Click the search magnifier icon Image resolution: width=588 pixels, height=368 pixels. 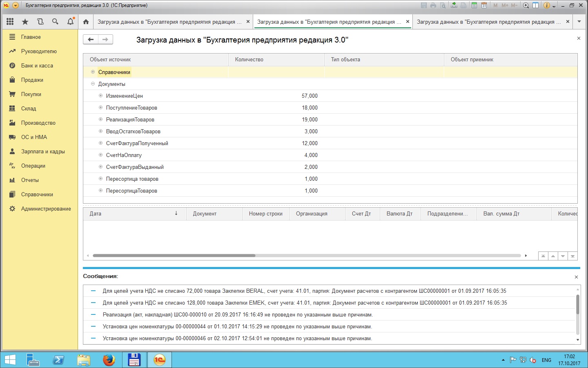[55, 22]
